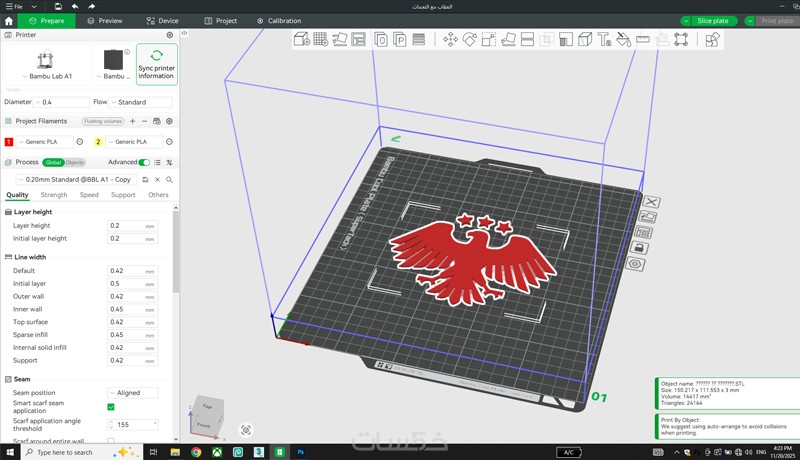Add a filament with the plus icon
This screenshot has height=460, width=800.
(133, 121)
